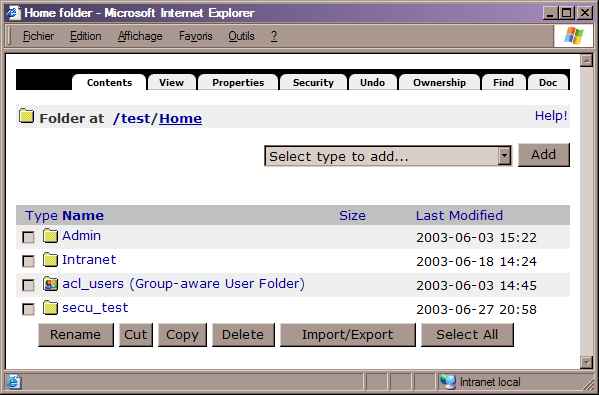The width and height of the screenshot is (599, 395).
Task: Open the secu_test folder link
Action: pos(95,308)
